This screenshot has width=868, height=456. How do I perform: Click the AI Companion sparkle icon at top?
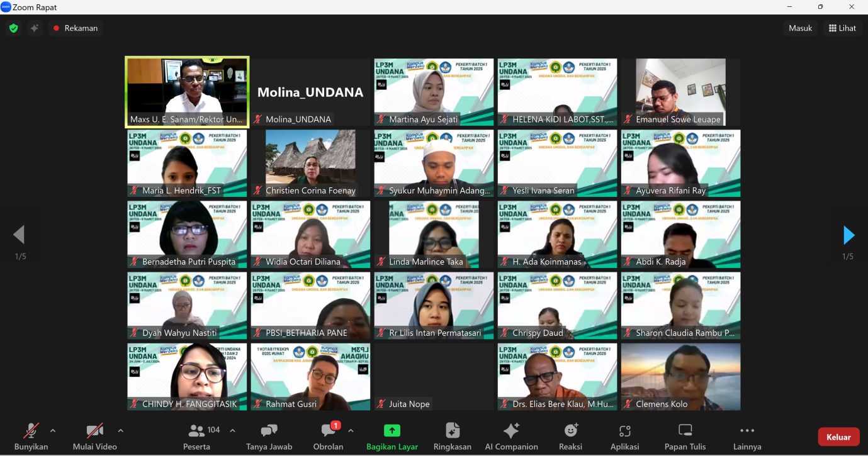(35, 28)
